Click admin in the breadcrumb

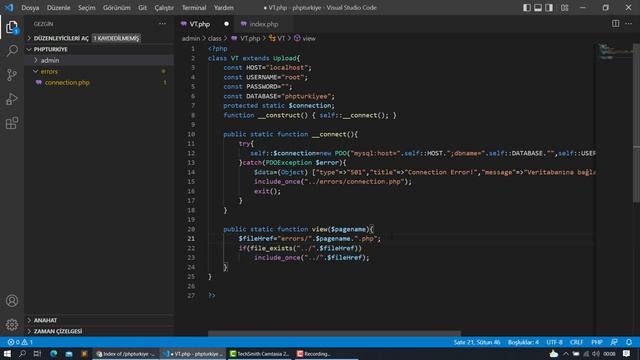(x=191, y=38)
